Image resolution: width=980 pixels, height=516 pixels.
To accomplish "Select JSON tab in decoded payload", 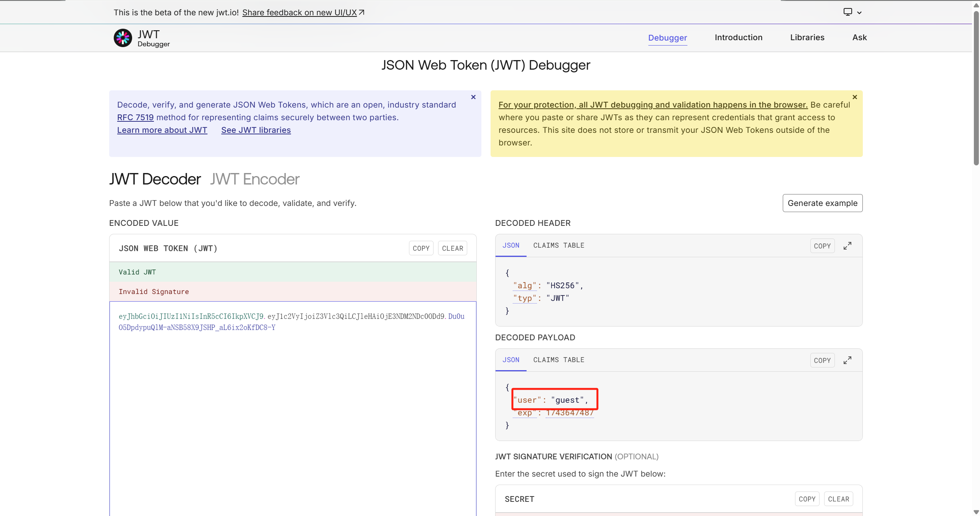I will (510, 360).
